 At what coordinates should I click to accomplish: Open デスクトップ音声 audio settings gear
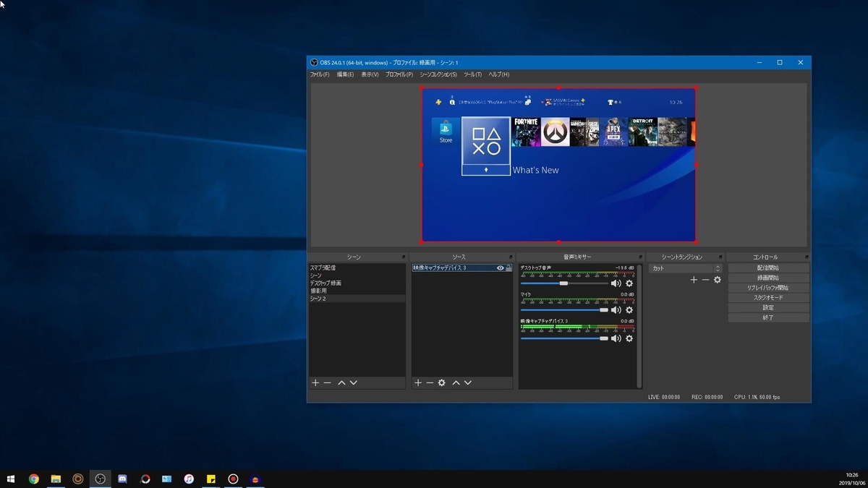pos(629,283)
